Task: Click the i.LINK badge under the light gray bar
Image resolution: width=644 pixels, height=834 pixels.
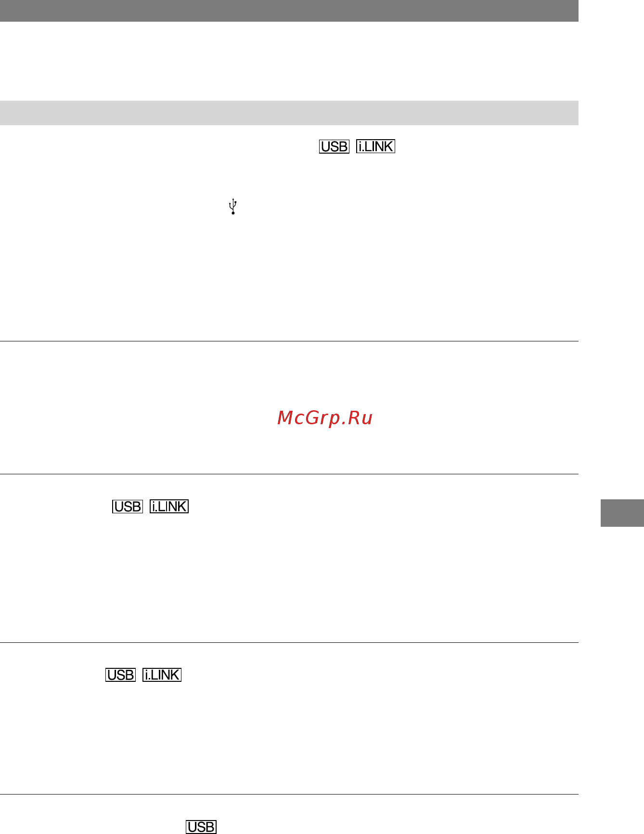Action: (375, 146)
